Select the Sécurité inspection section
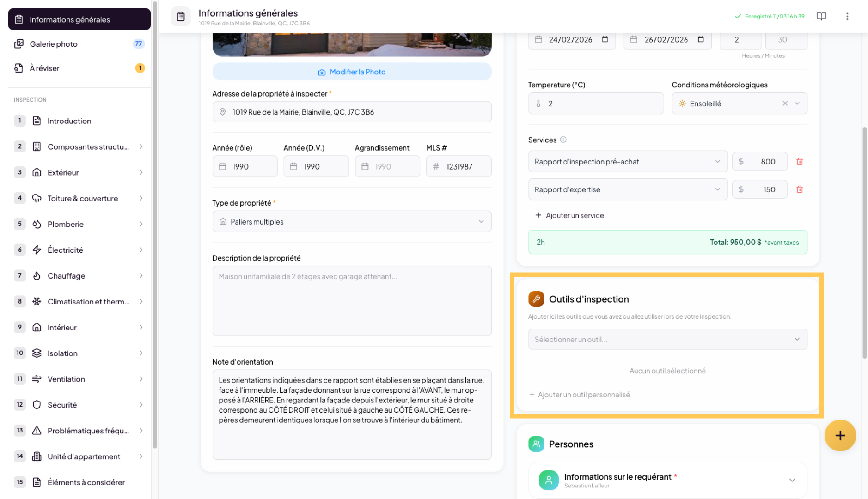The width and height of the screenshot is (868, 499). 61,405
